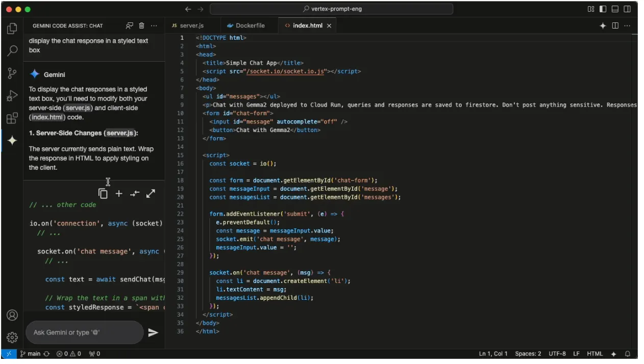Split the editor to the right
Viewport: 644px width, 364px height.
pos(615,25)
